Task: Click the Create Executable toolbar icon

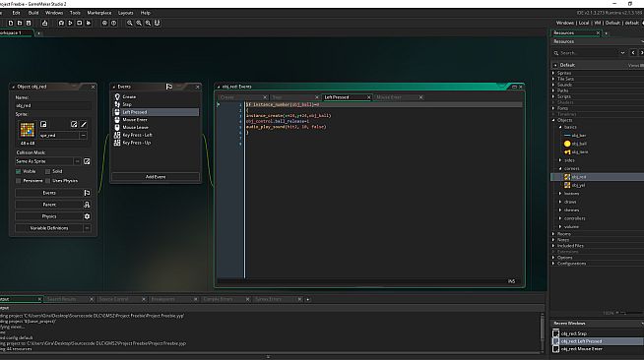Action: 44,23
